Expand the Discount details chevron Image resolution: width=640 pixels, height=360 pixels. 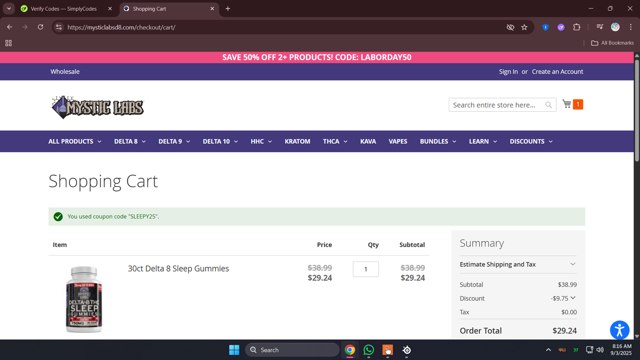[x=573, y=298]
